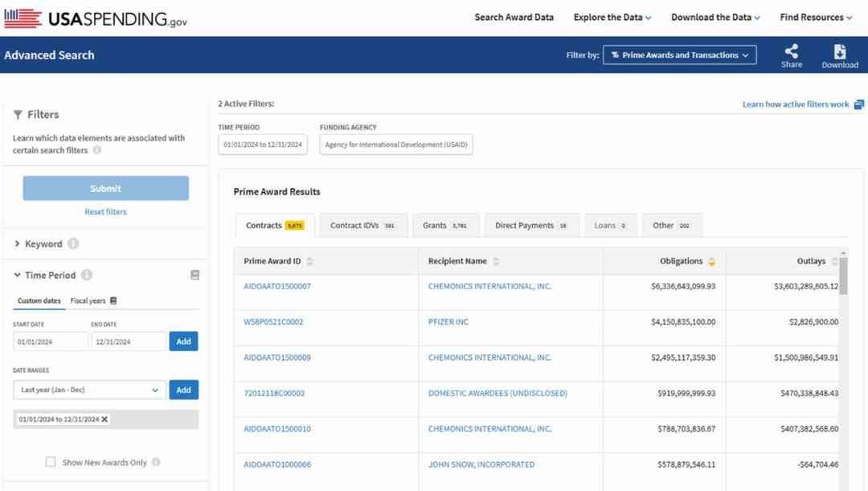Remove the 01/01/2024 to 12/31/2024 date chip

pyautogui.click(x=104, y=419)
